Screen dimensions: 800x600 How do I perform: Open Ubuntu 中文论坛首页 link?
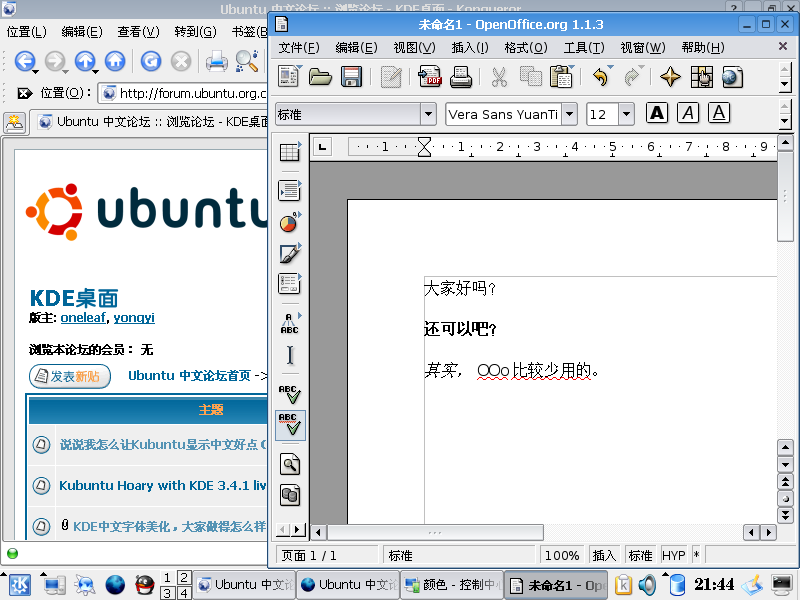click(189, 376)
